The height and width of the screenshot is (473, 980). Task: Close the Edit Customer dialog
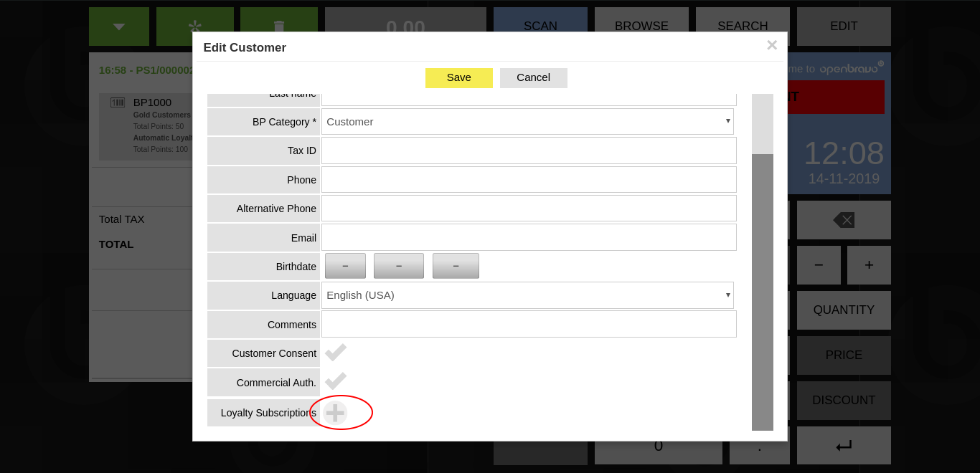click(772, 45)
